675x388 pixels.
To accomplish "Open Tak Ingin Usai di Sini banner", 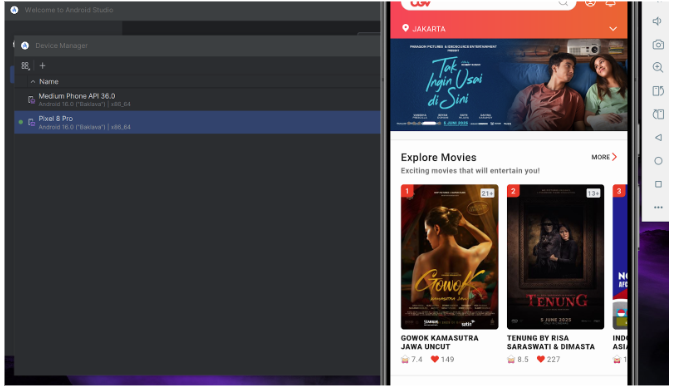I will [508, 84].
